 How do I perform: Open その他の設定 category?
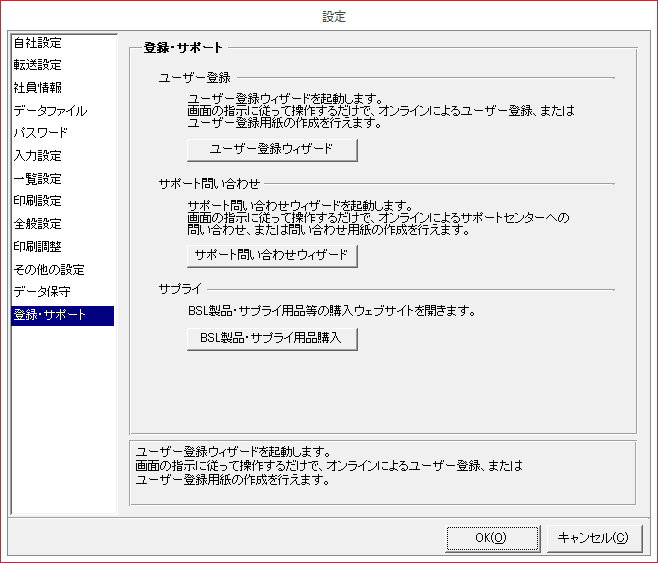(63, 269)
